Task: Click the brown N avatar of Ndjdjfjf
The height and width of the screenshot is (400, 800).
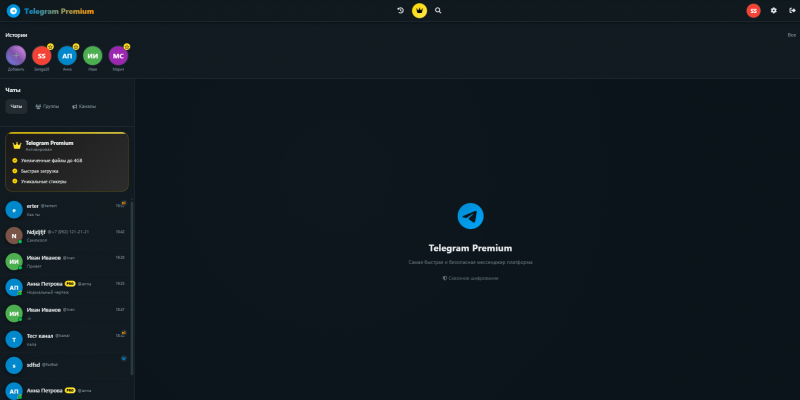Action: point(14,236)
